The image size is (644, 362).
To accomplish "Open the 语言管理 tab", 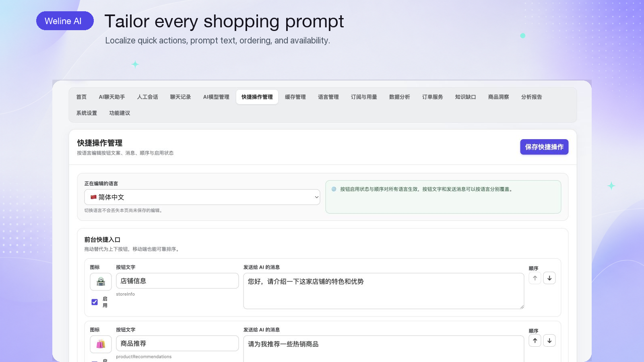I will [x=328, y=97].
